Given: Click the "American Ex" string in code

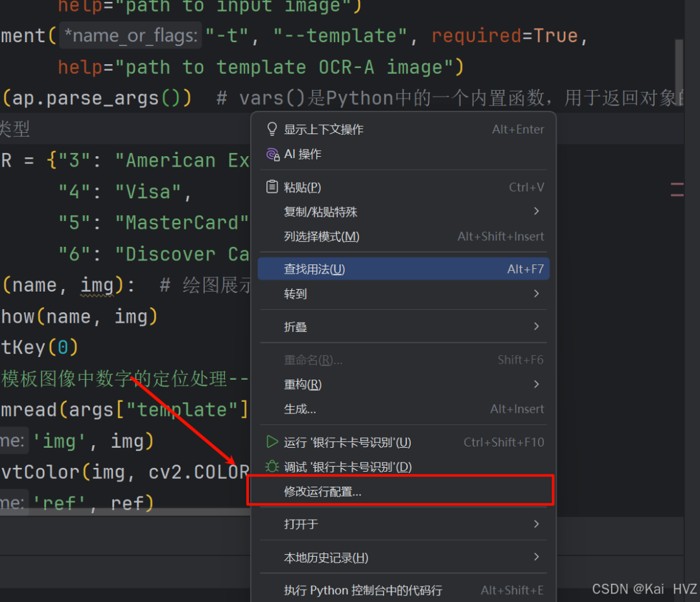Looking at the screenshot, I should coord(182,160).
